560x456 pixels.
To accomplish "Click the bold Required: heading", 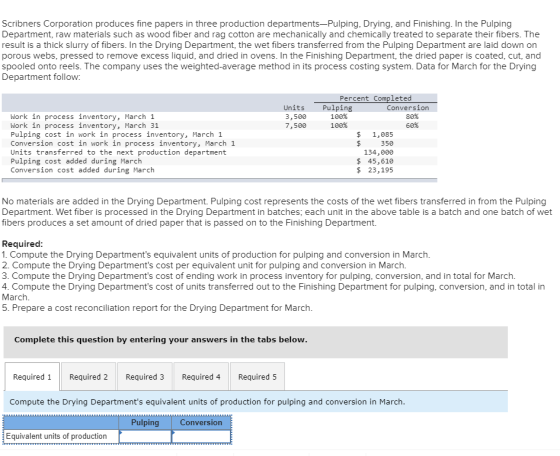I will click(x=22, y=244).
